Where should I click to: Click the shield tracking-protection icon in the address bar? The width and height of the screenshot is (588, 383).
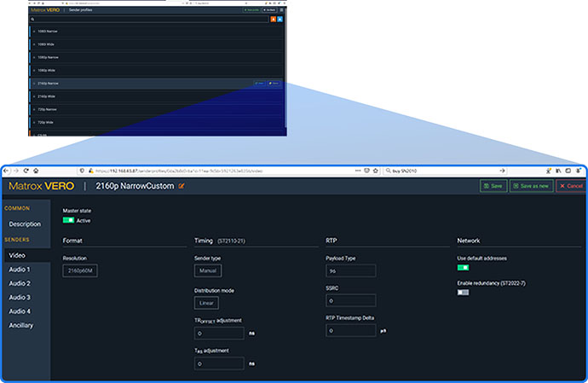[82, 171]
